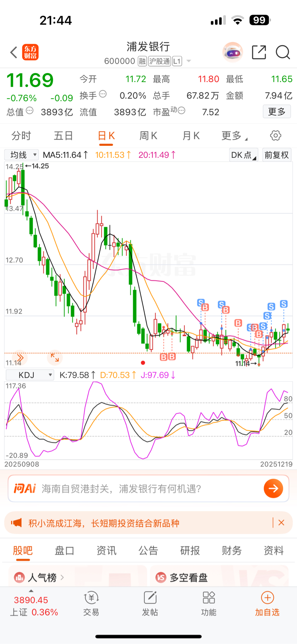The height and width of the screenshot is (644, 297).
Task: Select the 股吧 tab
Action: click(23, 550)
